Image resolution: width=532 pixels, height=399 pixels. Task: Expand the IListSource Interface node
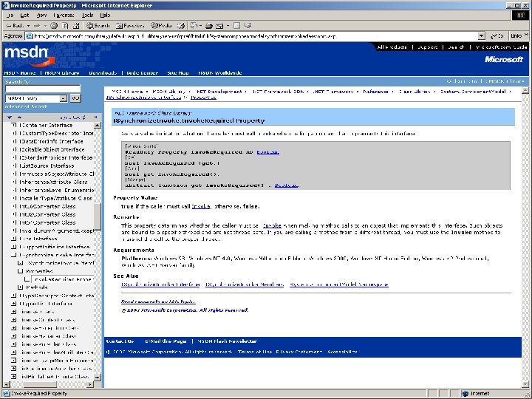(14, 166)
